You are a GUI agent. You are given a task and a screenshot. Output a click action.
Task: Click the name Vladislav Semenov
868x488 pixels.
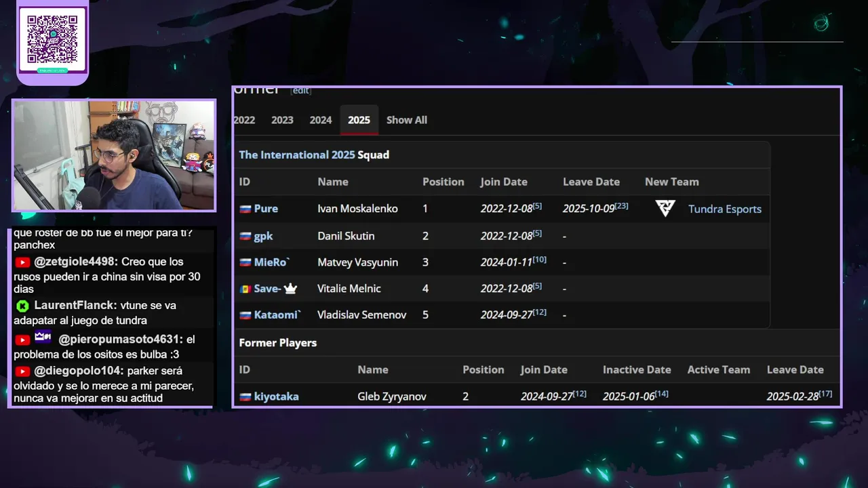[x=362, y=315]
